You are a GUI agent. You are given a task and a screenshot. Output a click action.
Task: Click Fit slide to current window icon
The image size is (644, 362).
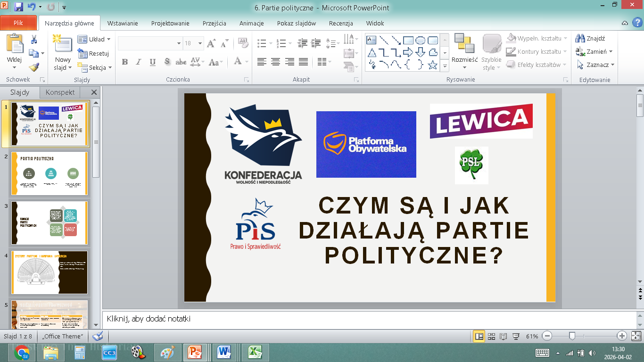click(x=636, y=336)
